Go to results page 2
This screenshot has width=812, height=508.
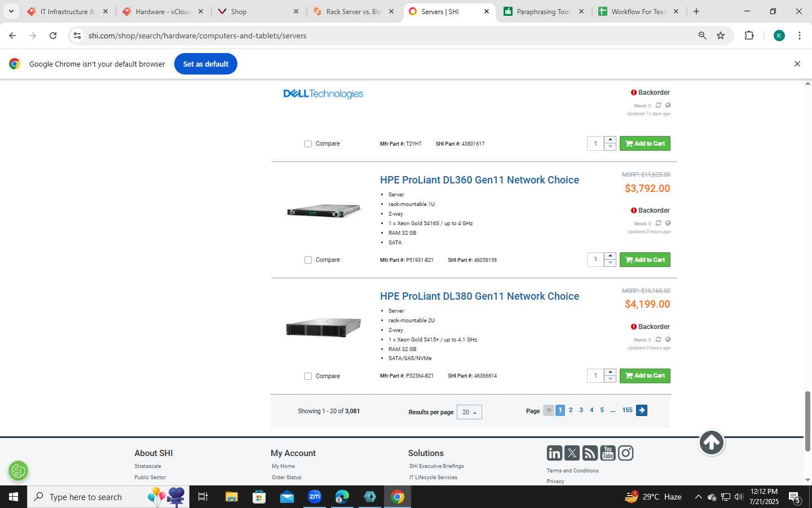tap(571, 410)
